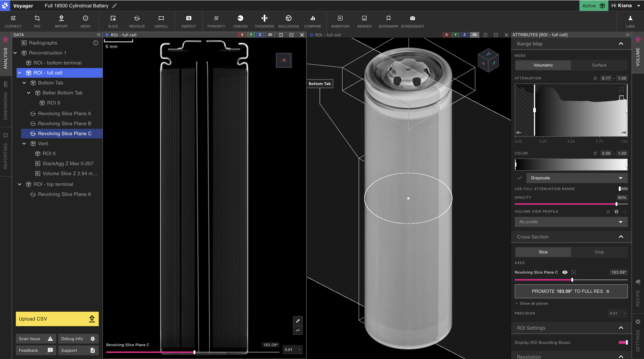Viewport: 644px width, 359px height.
Task: Select the Crop cross section tab
Action: [599, 252]
